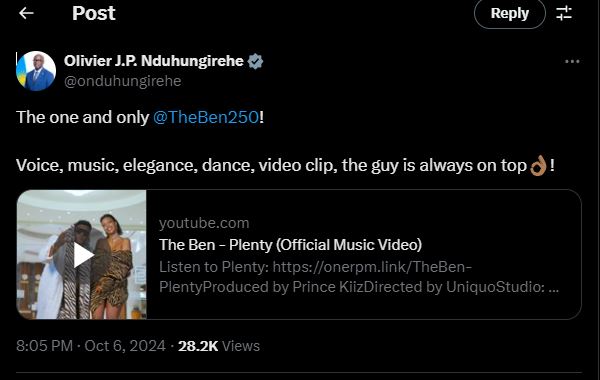The width and height of the screenshot is (600, 380).
Task: Open the card description mentioning Prince Kiiz
Action: pos(359,277)
